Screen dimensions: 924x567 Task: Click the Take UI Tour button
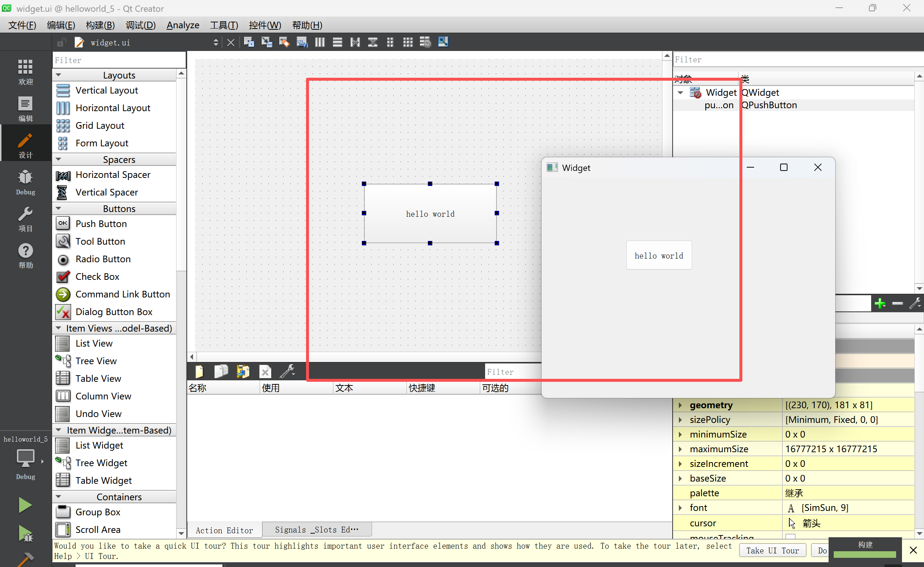point(772,550)
